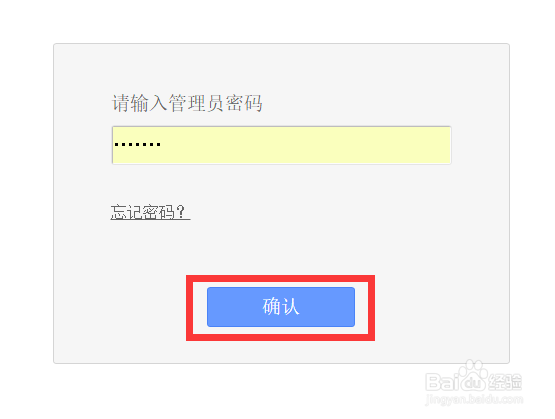Click the red highlight border around 确认
This screenshot has height=419, width=555.
[280, 278]
